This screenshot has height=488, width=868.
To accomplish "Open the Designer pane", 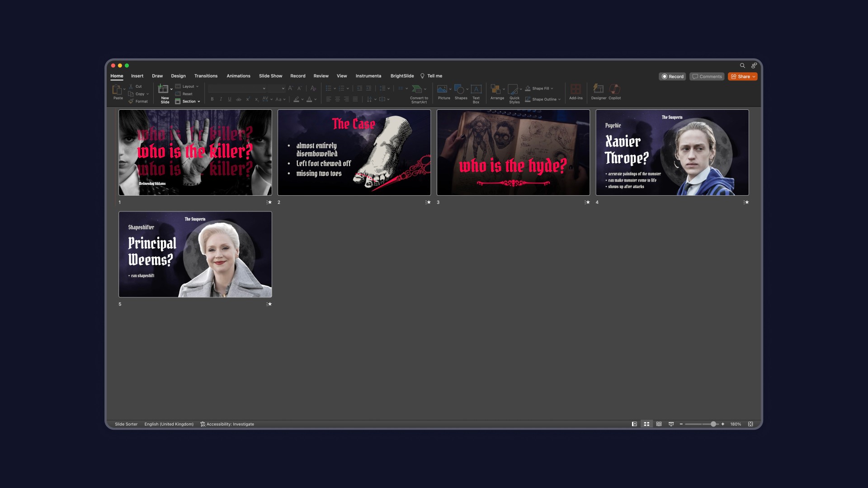I will point(598,89).
